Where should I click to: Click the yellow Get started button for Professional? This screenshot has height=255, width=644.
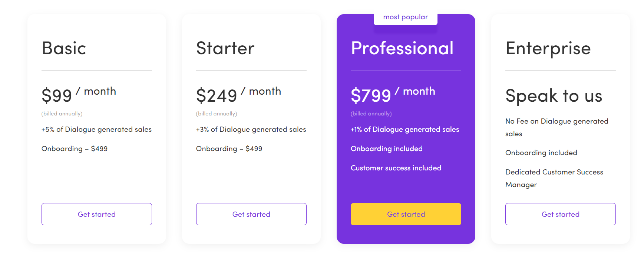406,214
